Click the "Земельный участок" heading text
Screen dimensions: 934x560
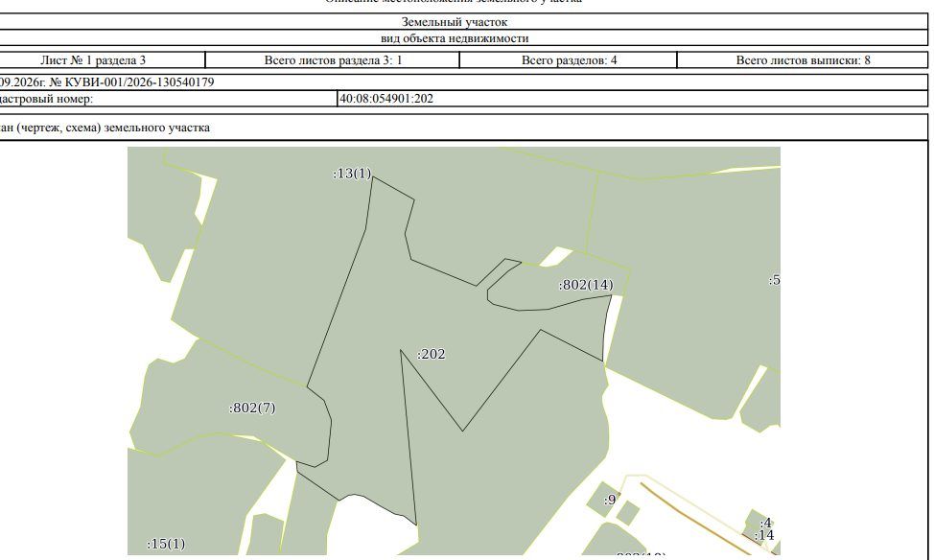(x=454, y=22)
